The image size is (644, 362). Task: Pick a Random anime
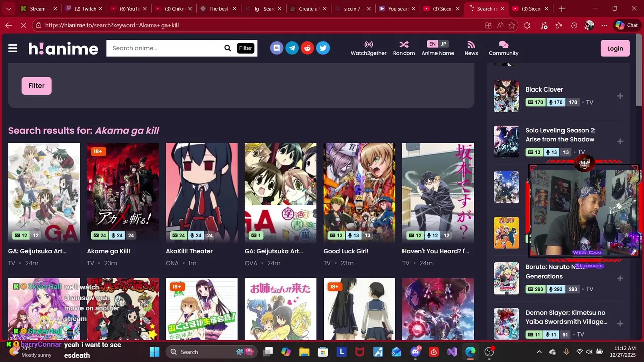[404, 48]
